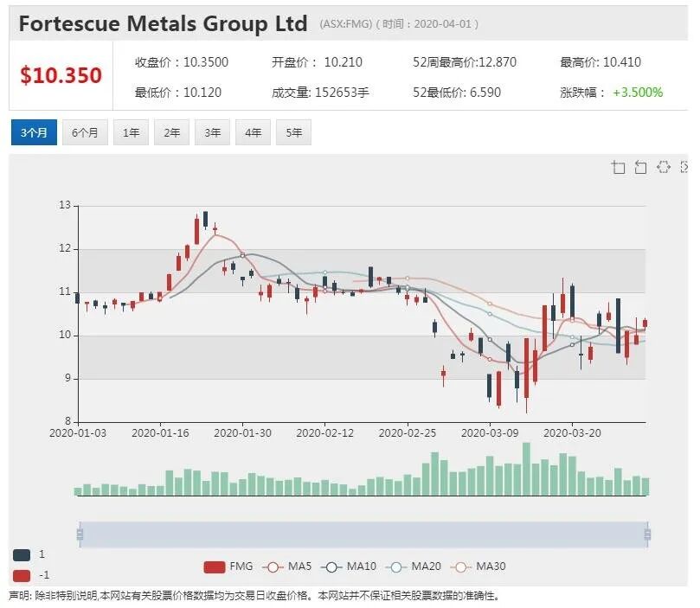This screenshot has width=700, height=608.
Task: Select the 1年 time range tab
Action: point(132,132)
